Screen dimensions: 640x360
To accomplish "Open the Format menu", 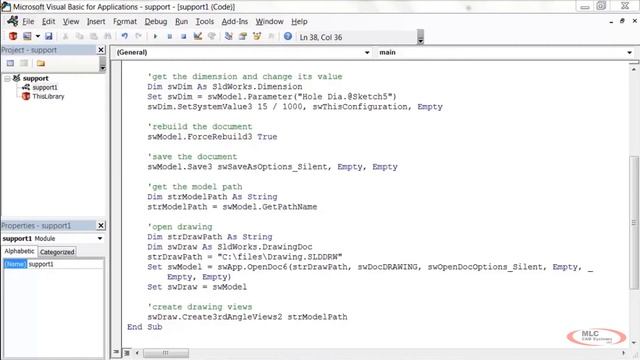I will pos(124,21).
